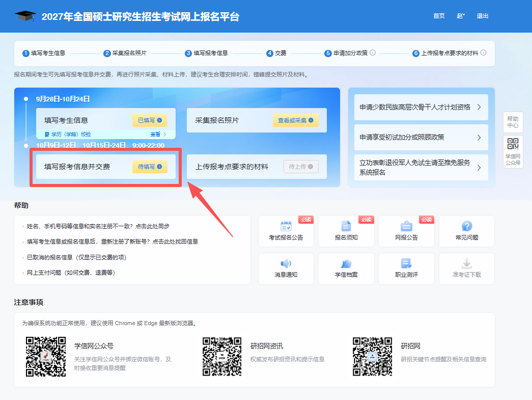Expand 申请享受初试加分或照顾政策 chevron
The width and height of the screenshot is (532, 400).
[479, 138]
